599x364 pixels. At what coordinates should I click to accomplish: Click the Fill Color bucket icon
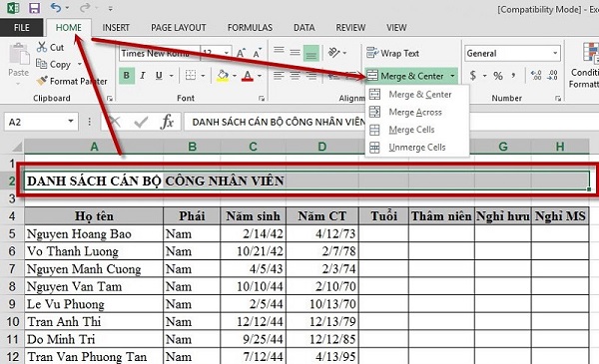coord(223,76)
